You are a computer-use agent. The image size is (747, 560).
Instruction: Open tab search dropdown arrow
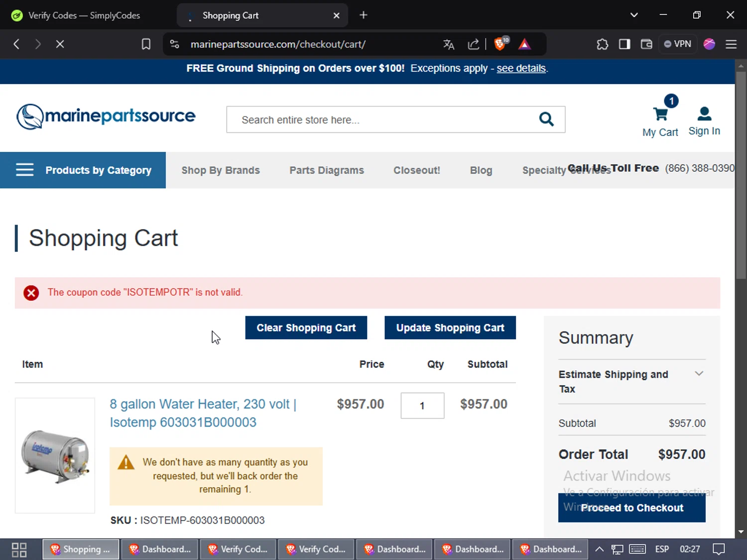click(x=634, y=15)
